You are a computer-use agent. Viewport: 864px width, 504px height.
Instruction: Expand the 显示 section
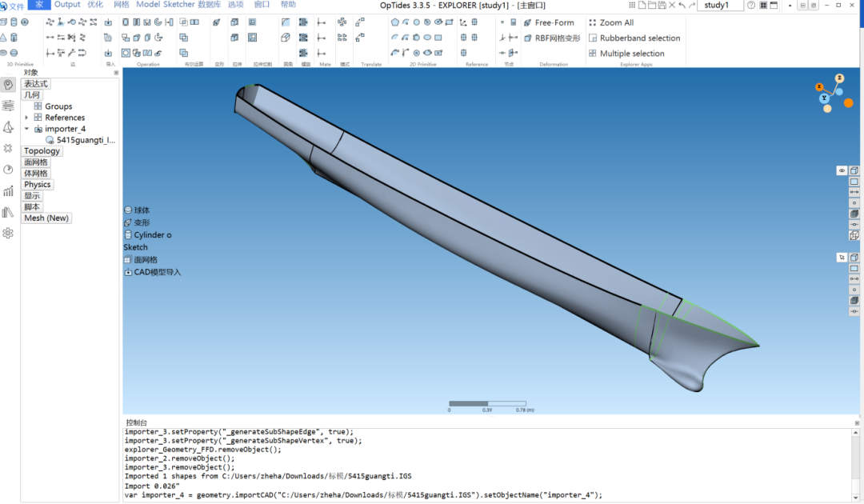[32, 195]
